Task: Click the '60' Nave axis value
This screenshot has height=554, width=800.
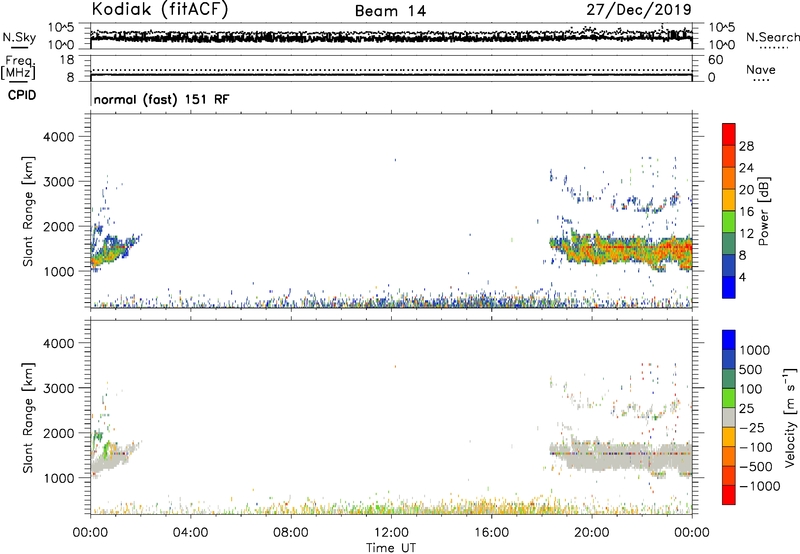Action: click(x=715, y=60)
